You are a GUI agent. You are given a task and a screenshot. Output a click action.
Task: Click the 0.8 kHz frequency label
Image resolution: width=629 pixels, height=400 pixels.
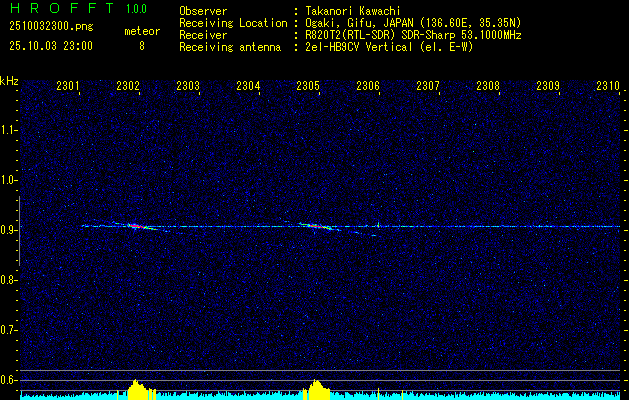(9, 280)
